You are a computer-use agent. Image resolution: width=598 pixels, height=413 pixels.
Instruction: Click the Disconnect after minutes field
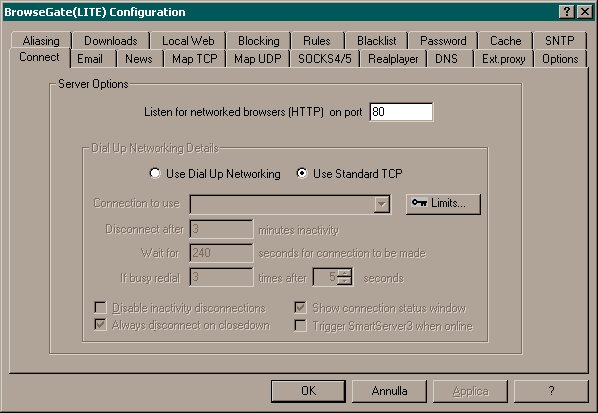[x=221, y=229]
